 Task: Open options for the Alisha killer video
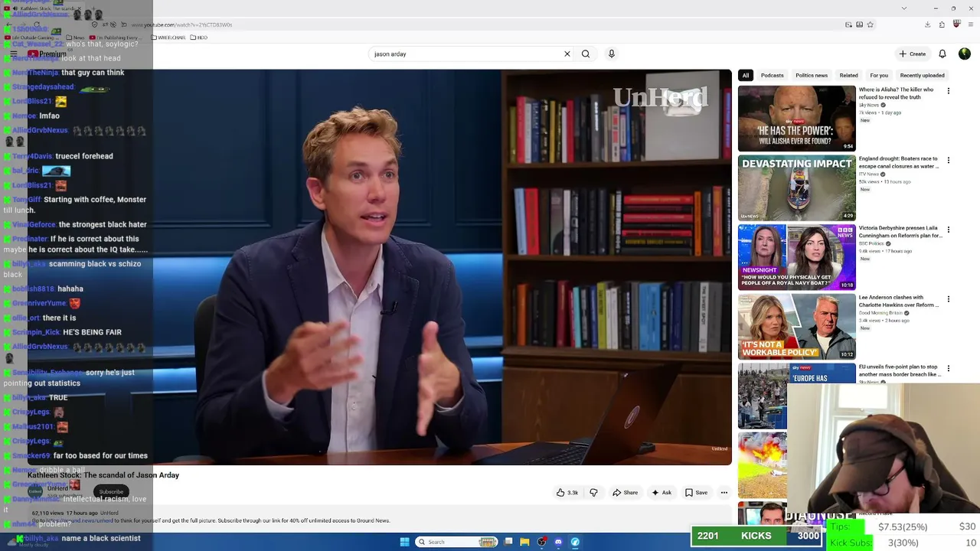(949, 91)
